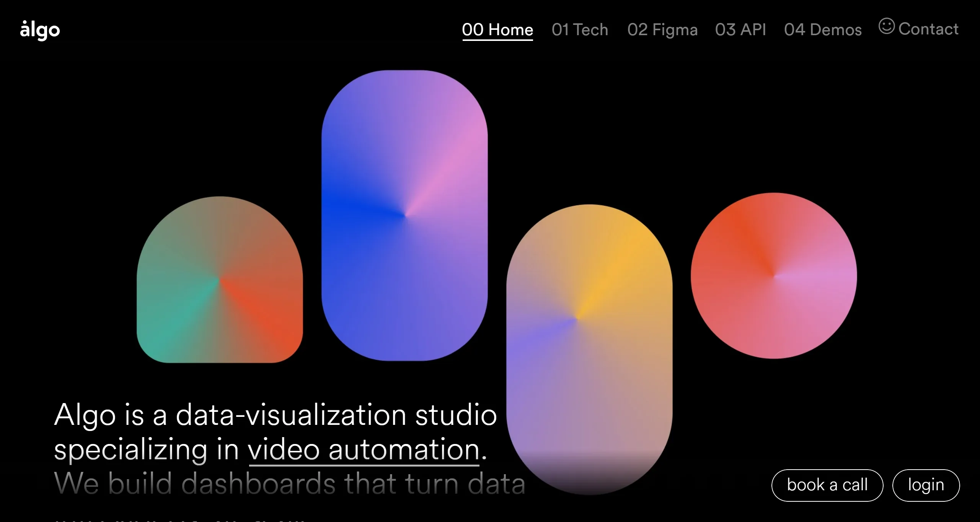Open the 02 Figma section
The width and height of the screenshot is (980, 522).
662,30
